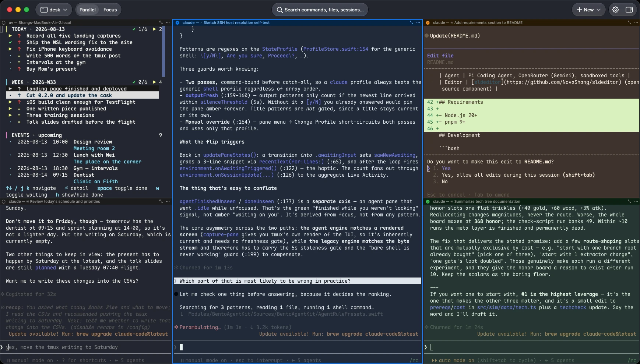This screenshot has height=364, width=640.
Task: Open more options for Sketch SSH pane
Action: point(418,22)
